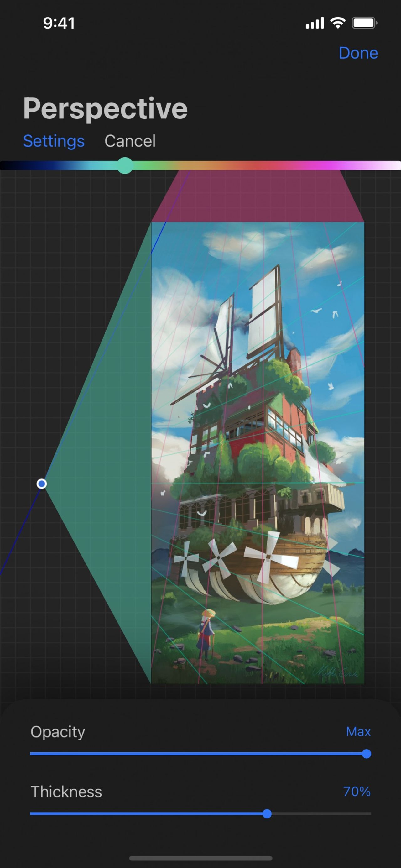Screen dimensions: 401x868
Task: Open the Settings option under Perspective
Action: pos(54,141)
